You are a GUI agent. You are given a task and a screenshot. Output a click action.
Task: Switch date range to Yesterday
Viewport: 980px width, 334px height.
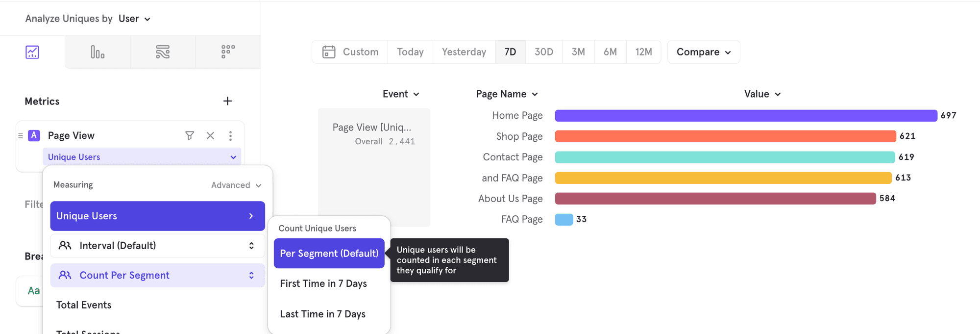pos(464,52)
